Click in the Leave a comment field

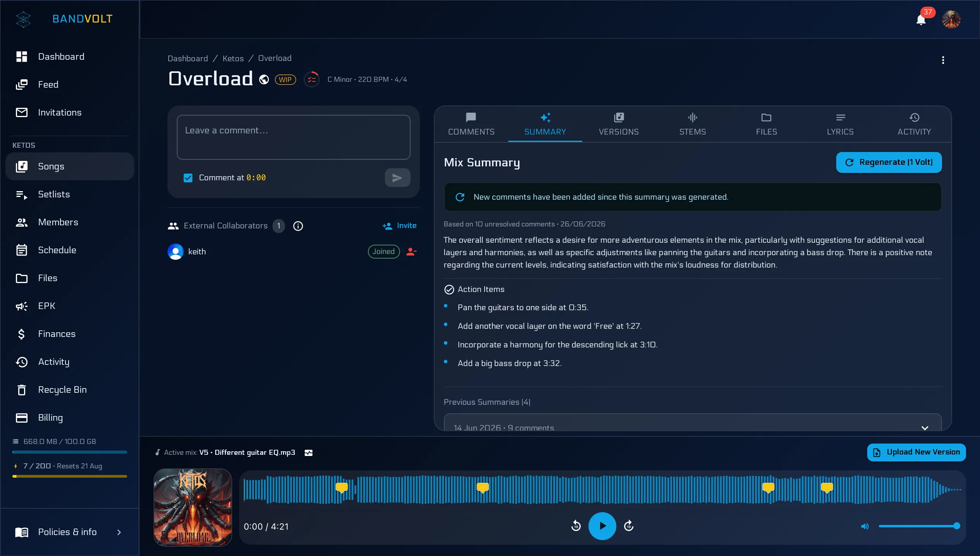coord(293,137)
